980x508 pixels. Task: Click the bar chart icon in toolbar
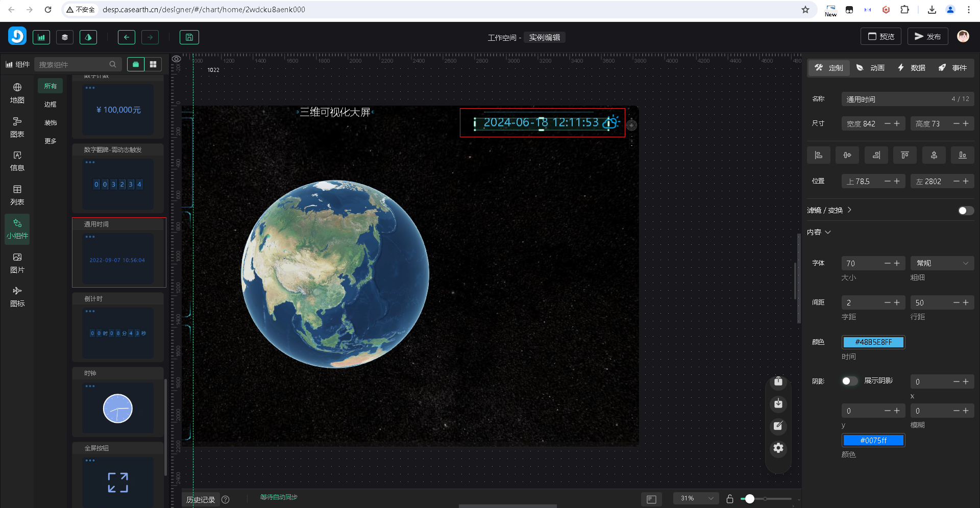[x=41, y=37]
